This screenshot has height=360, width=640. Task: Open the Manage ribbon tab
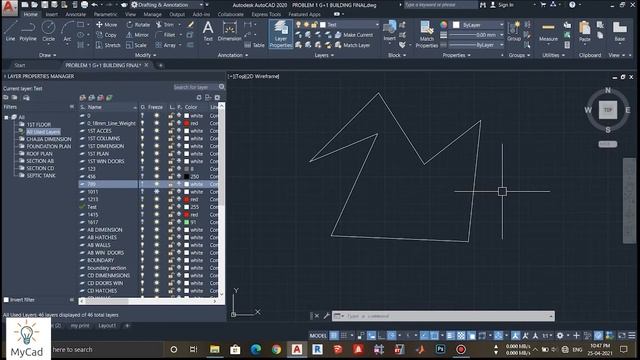tap(152, 14)
